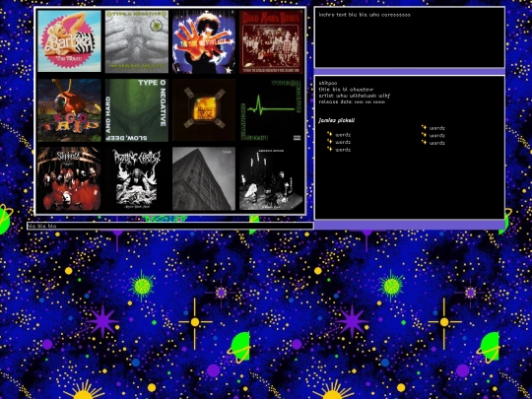Open the Barbie The Album cover
This screenshot has height=399, width=532.
(69, 41)
